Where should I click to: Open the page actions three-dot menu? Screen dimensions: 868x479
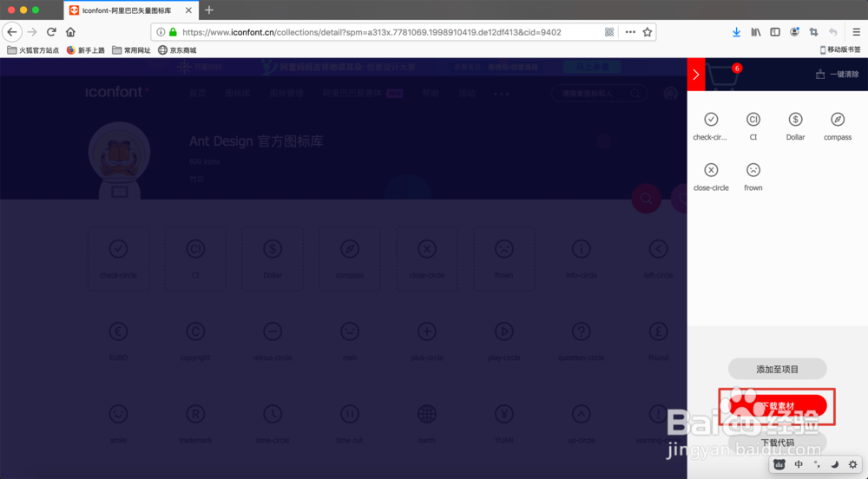[x=630, y=32]
